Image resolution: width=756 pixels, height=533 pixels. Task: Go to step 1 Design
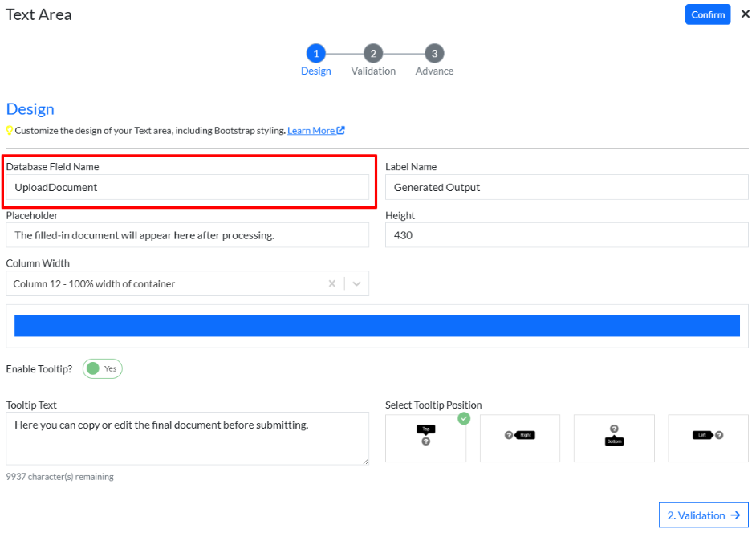point(315,54)
